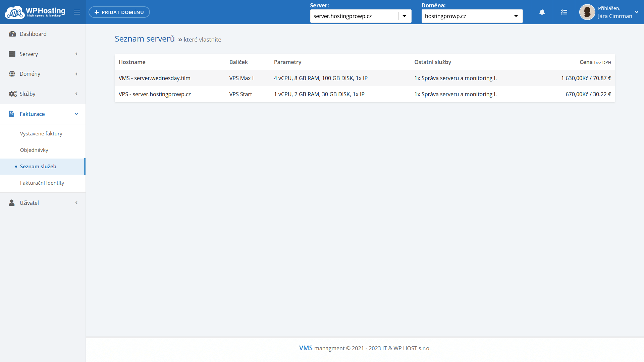Click the Dashboard gauge icon
This screenshot has width=644, height=362.
tap(12, 34)
